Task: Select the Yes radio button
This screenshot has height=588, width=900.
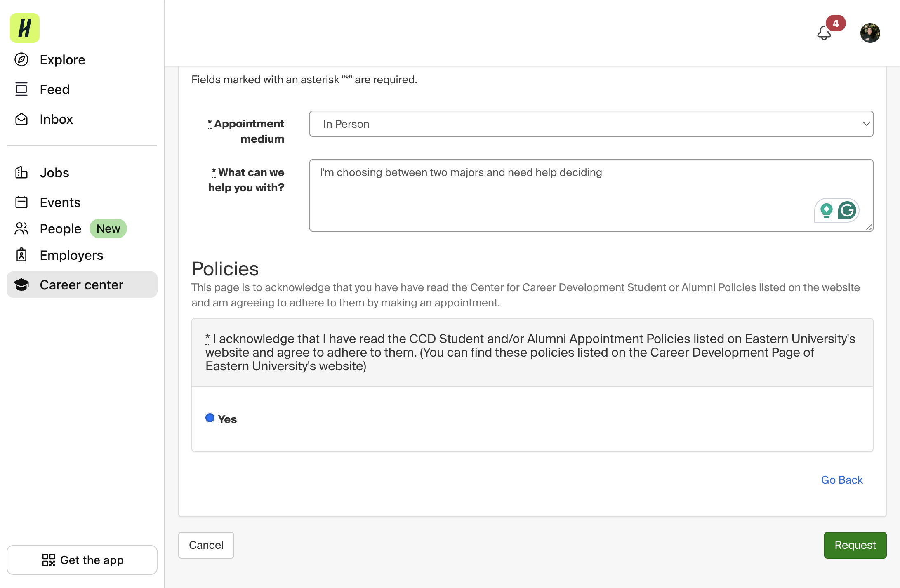Action: click(210, 418)
